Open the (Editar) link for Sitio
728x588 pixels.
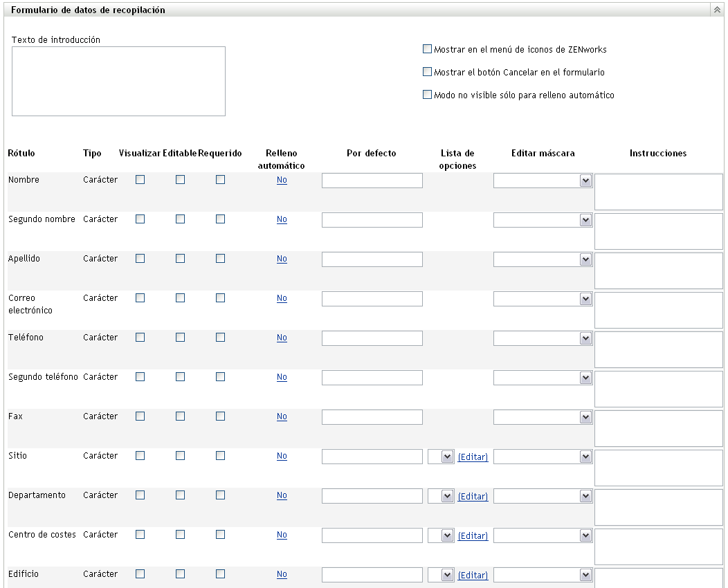coord(473,457)
